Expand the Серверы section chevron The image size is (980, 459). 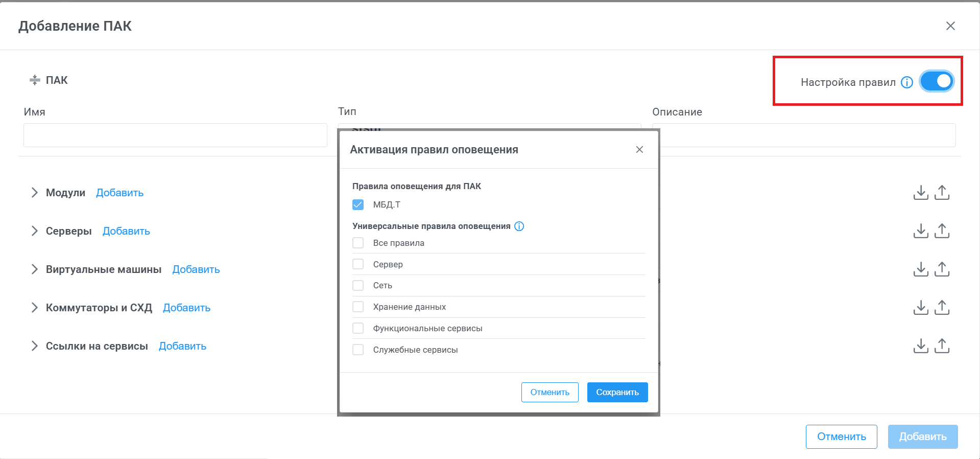pos(34,231)
